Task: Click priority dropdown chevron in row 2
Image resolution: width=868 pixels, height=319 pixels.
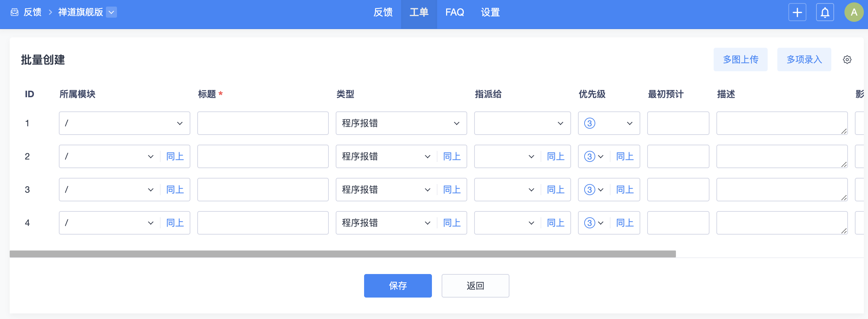Action: tap(601, 156)
